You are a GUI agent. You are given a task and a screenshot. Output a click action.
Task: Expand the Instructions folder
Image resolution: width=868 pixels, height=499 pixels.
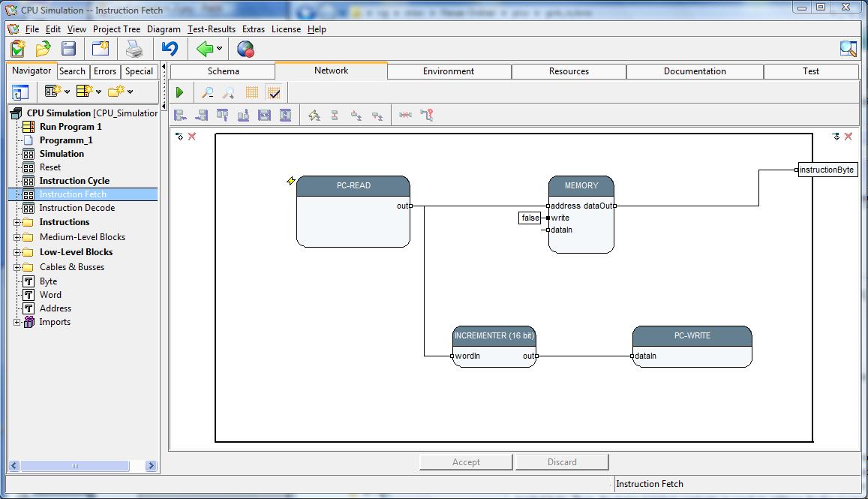point(17,222)
